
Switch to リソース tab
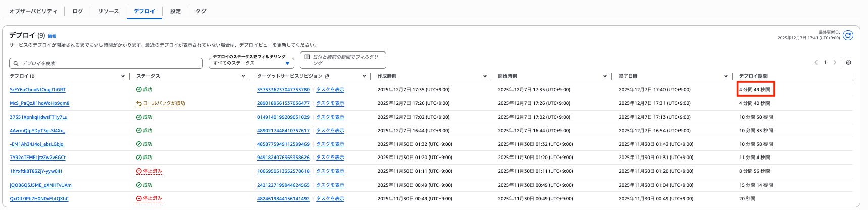(108, 11)
